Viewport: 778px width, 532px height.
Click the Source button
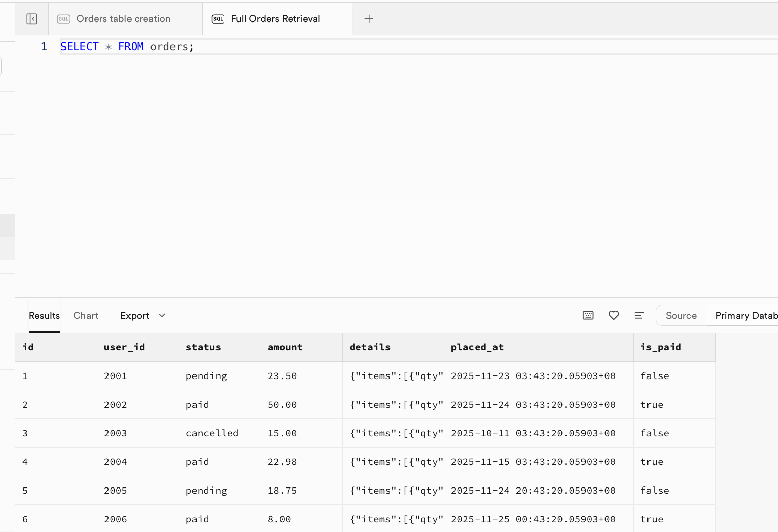681,315
